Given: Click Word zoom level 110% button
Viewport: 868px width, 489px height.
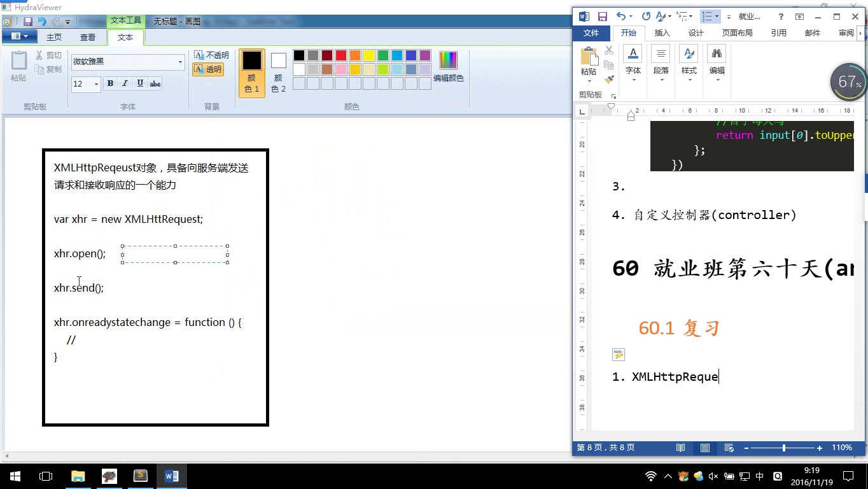Looking at the screenshot, I should pos(842,448).
